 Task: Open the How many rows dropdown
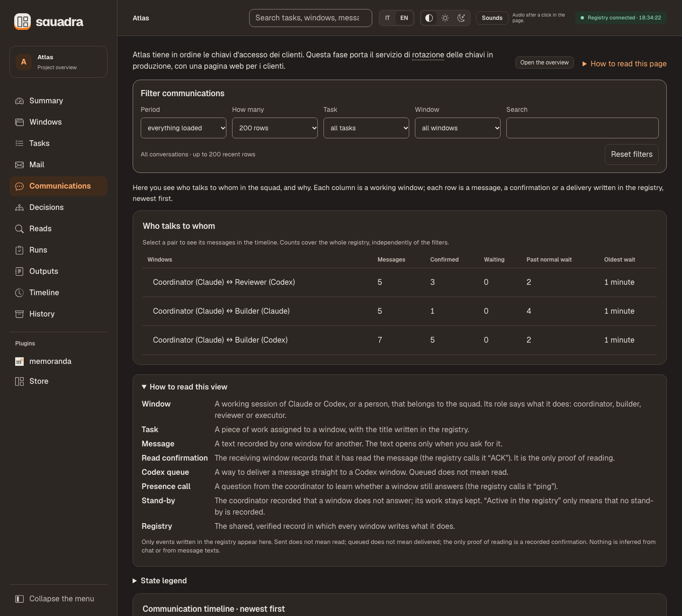point(275,128)
